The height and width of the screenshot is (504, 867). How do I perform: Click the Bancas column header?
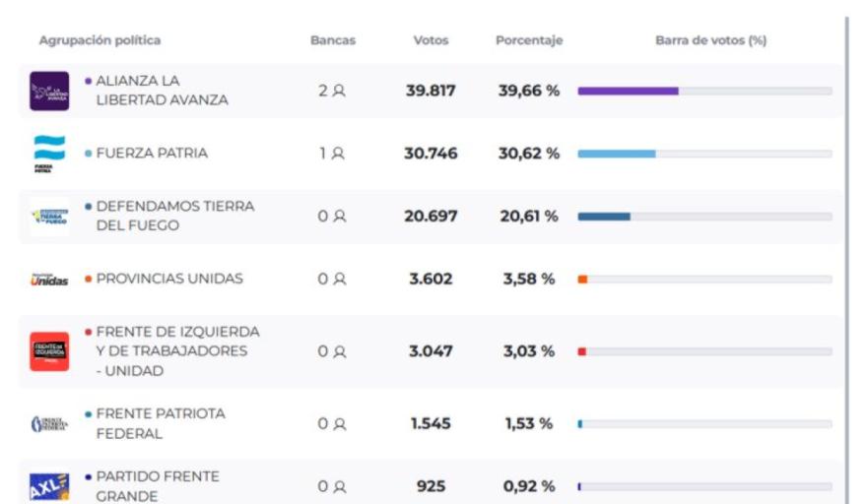tap(333, 41)
